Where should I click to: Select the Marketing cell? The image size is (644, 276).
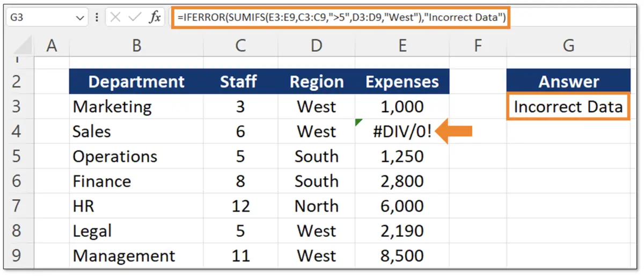tap(136, 106)
